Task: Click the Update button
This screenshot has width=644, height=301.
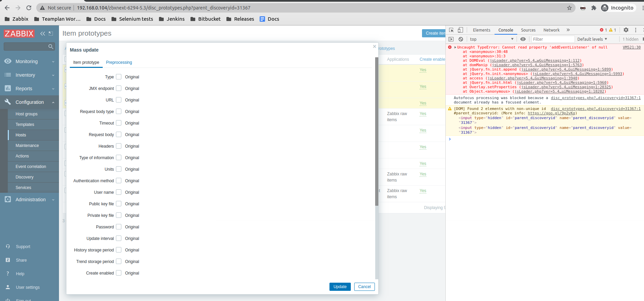Action: point(340,287)
